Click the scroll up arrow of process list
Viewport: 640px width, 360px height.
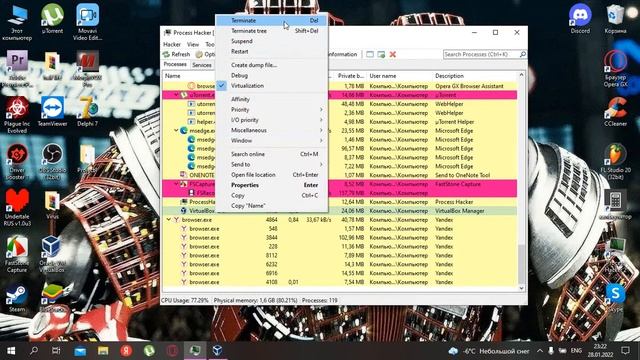(x=521, y=76)
